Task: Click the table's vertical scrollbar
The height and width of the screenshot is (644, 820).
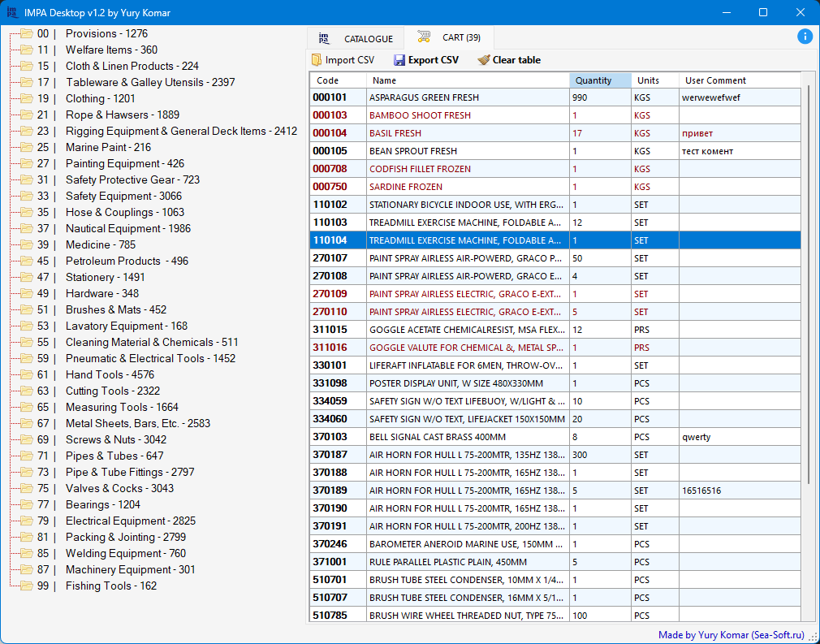Action: [808, 284]
